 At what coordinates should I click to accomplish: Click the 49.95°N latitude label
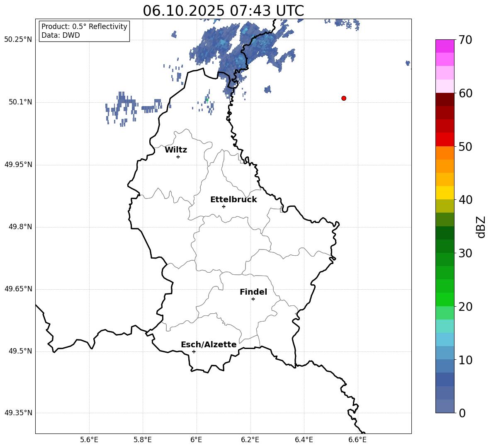pyautogui.click(x=18, y=165)
